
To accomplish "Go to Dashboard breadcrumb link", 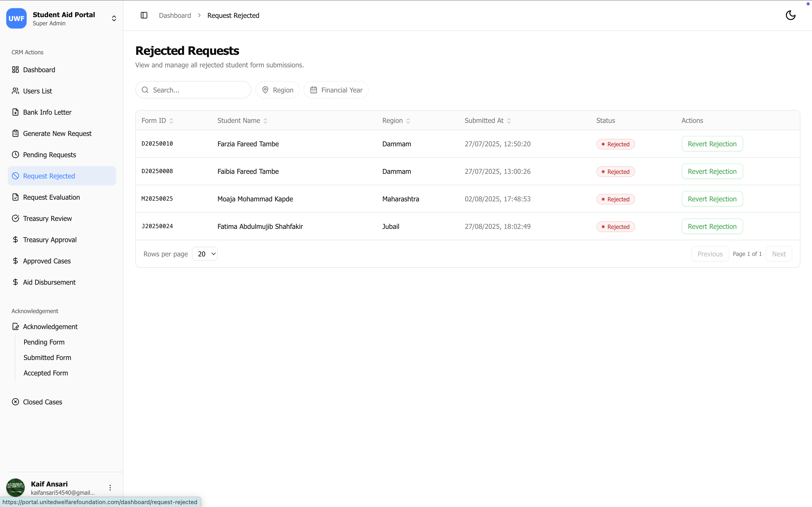I will 175,15.
